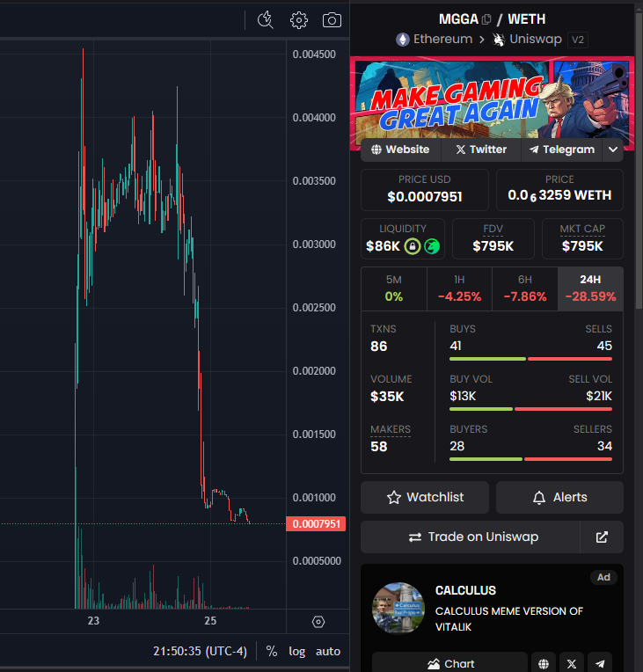Viewport: 643px width, 672px height.
Task: Open the MGGA Telegram link
Action: coord(561,150)
